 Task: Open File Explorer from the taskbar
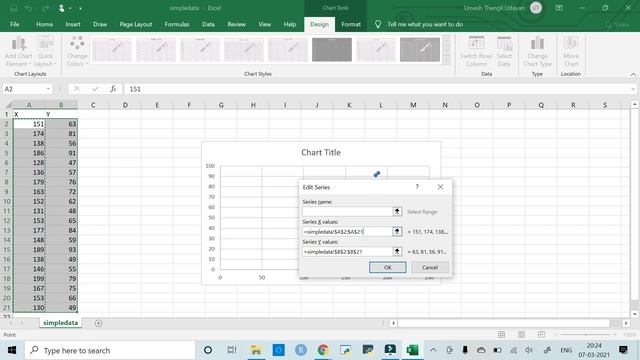coord(256,350)
